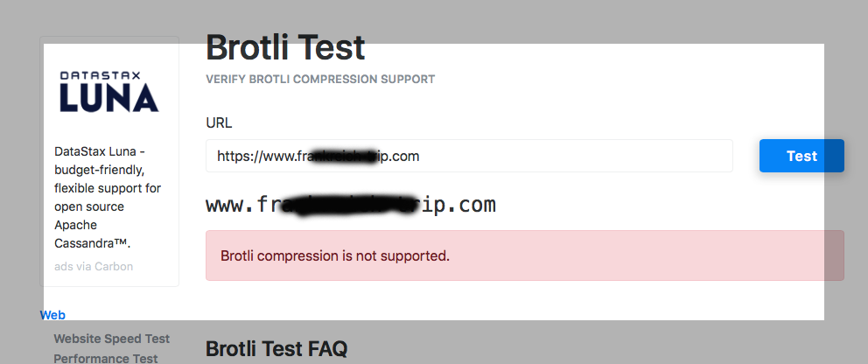Click the Brotli Test page heading
This screenshot has height=364, width=868.
point(285,47)
